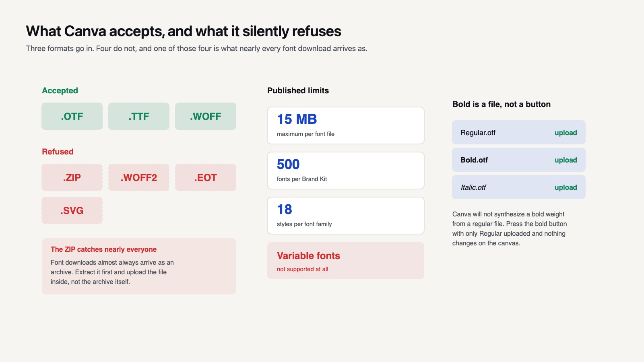Click 'The ZIP catches nearly everyone' heading
This screenshot has height=362, width=644.
tap(103, 249)
